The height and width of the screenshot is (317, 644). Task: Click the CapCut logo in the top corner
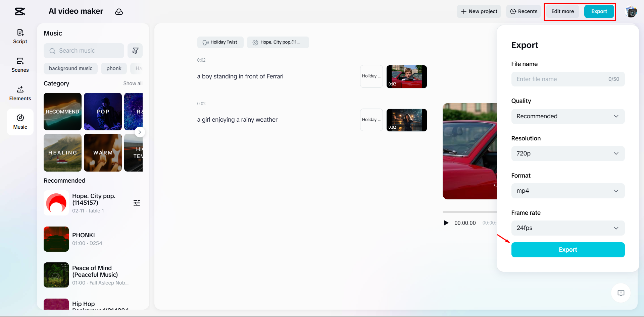[19, 11]
